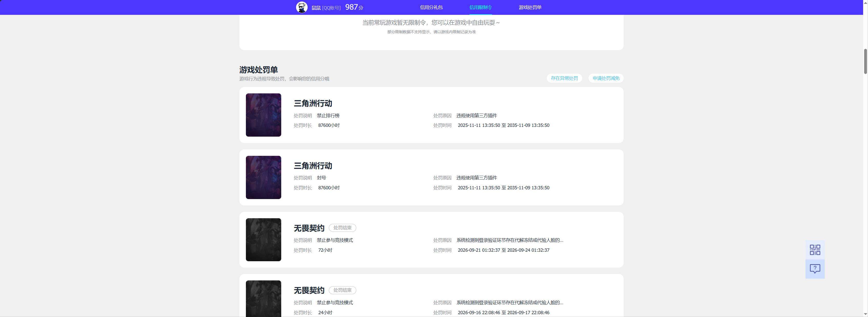Viewport: 868px width, 317px height.
Task: Click thumbnail of 无畏契约 72小时 card
Action: pos(263,239)
